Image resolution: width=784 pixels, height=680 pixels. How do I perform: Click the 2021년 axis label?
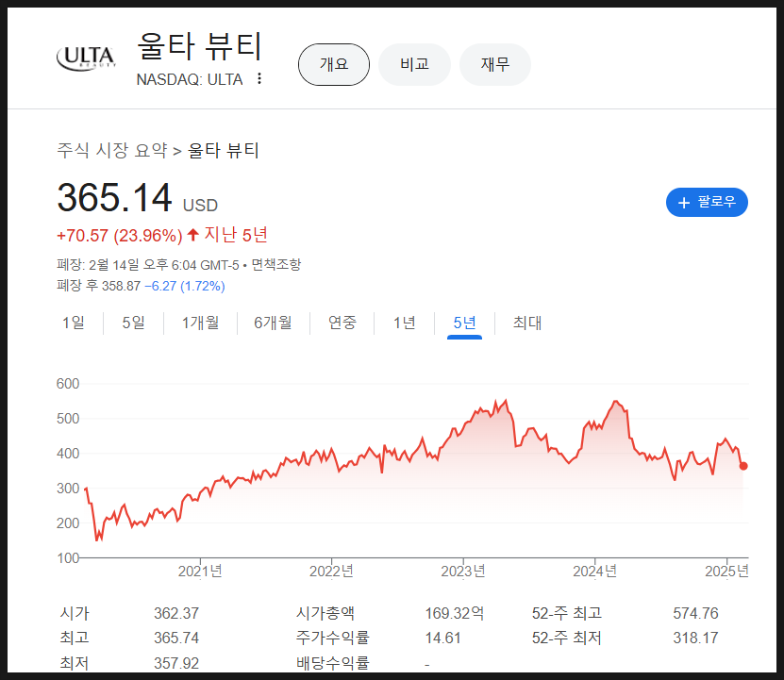pos(200,571)
